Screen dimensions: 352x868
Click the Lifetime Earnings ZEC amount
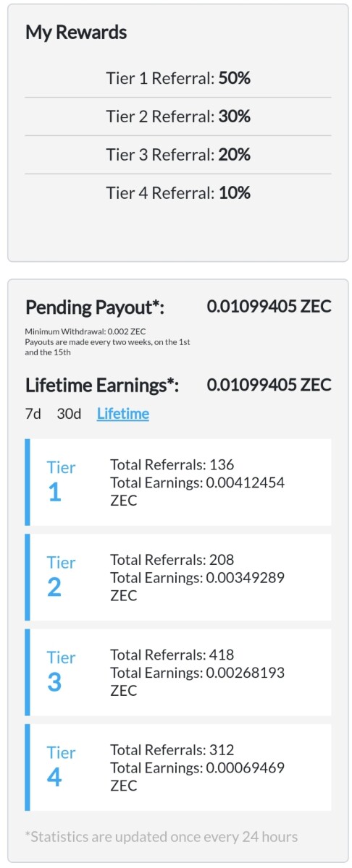(x=269, y=385)
